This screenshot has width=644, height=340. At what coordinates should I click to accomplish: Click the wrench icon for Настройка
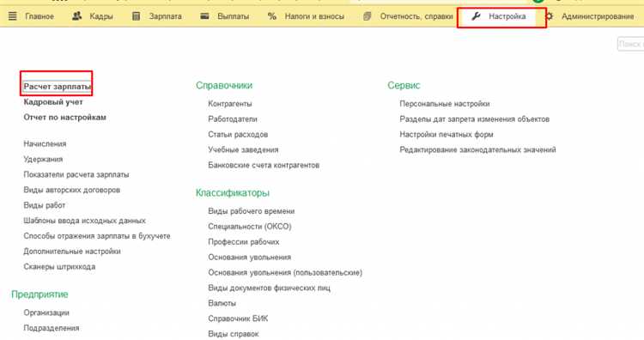(x=476, y=16)
